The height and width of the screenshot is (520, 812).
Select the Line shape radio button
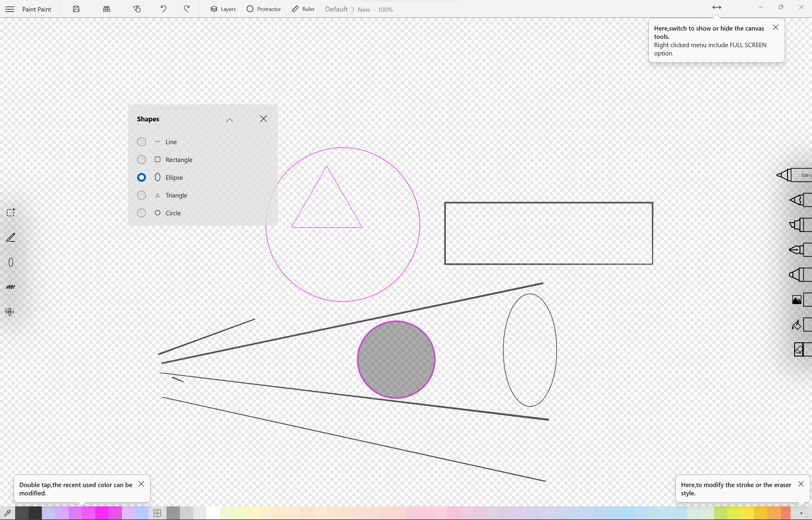pos(141,142)
